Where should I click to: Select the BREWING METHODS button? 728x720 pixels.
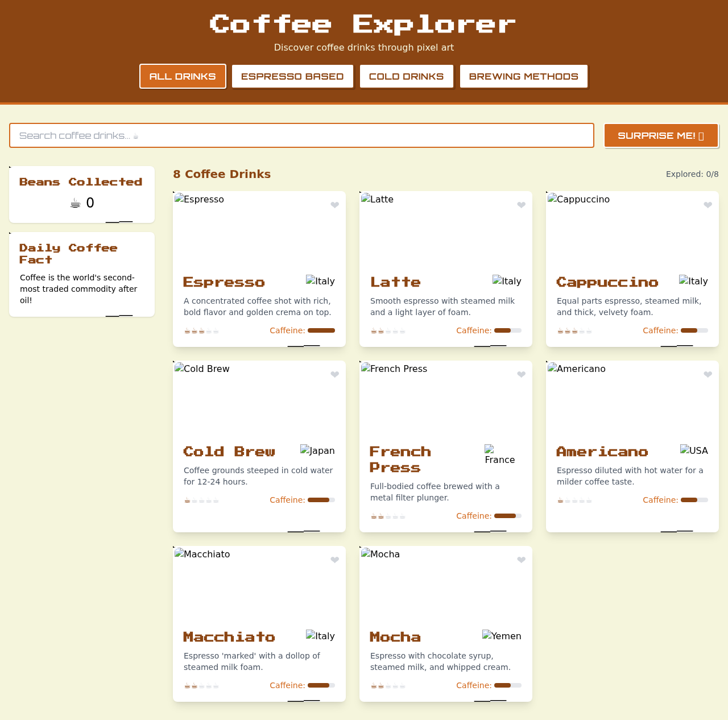click(x=523, y=76)
